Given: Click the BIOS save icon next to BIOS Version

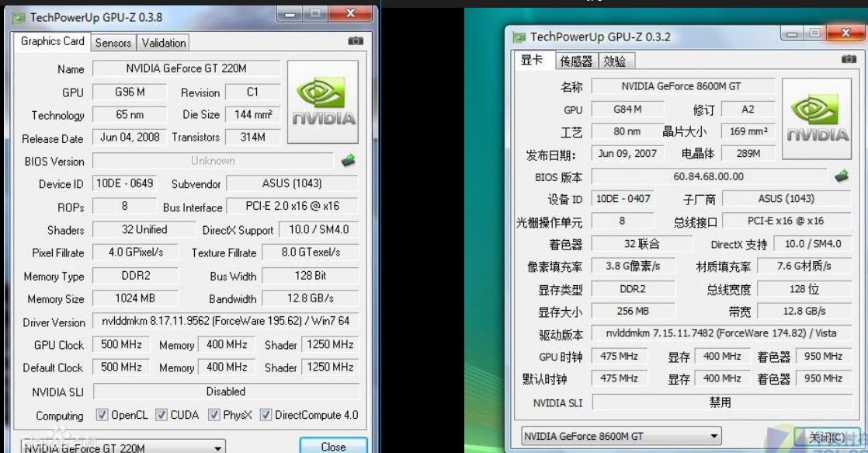Looking at the screenshot, I should click(349, 161).
